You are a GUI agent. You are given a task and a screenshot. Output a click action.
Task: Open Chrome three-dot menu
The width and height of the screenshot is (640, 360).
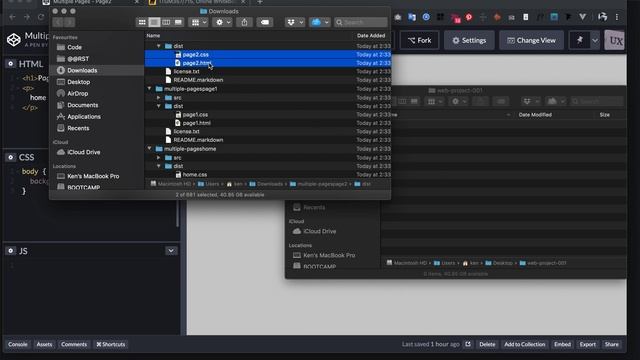[617, 17]
